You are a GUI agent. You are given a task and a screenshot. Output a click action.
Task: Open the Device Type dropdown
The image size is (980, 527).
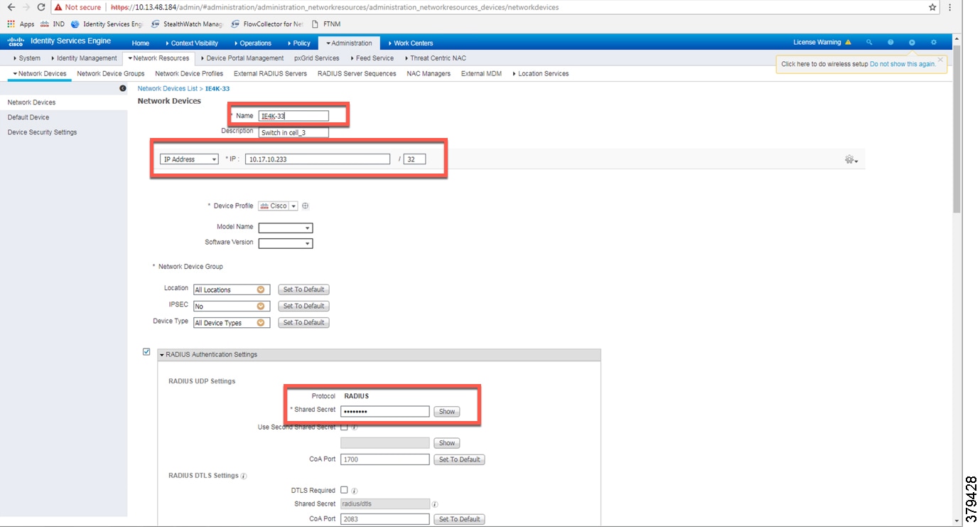pyautogui.click(x=232, y=323)
